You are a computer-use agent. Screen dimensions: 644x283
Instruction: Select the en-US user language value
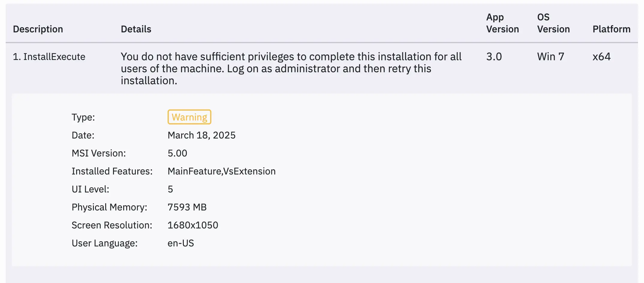181,243
